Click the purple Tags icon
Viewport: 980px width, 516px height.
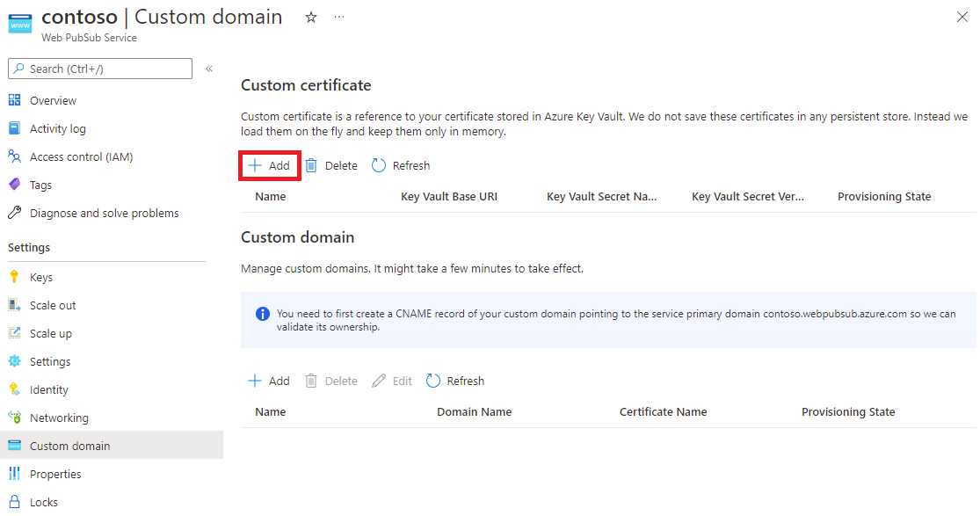[x=14, y=185]
